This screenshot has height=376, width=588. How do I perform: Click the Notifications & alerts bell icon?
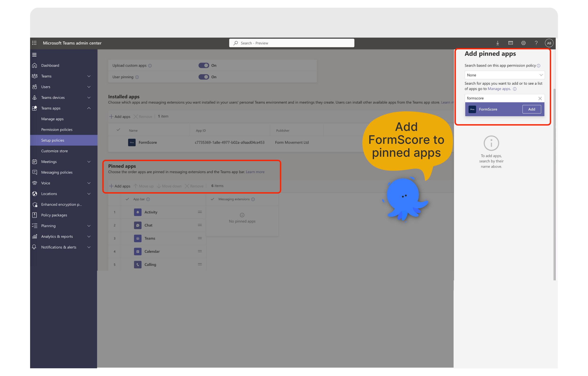34,247
